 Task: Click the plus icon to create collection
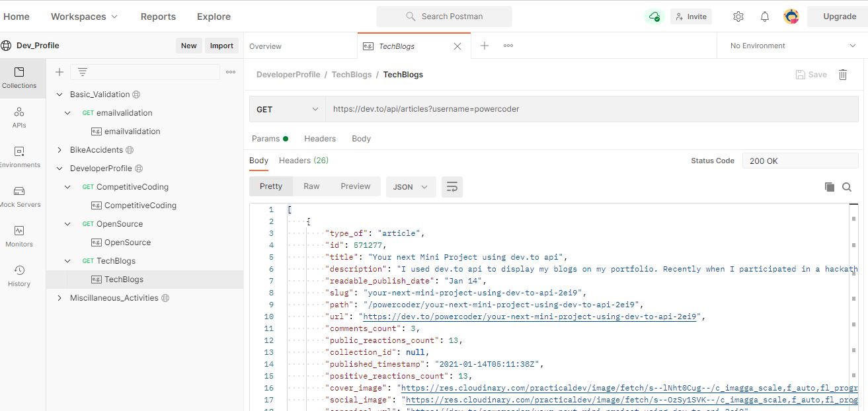59,72
